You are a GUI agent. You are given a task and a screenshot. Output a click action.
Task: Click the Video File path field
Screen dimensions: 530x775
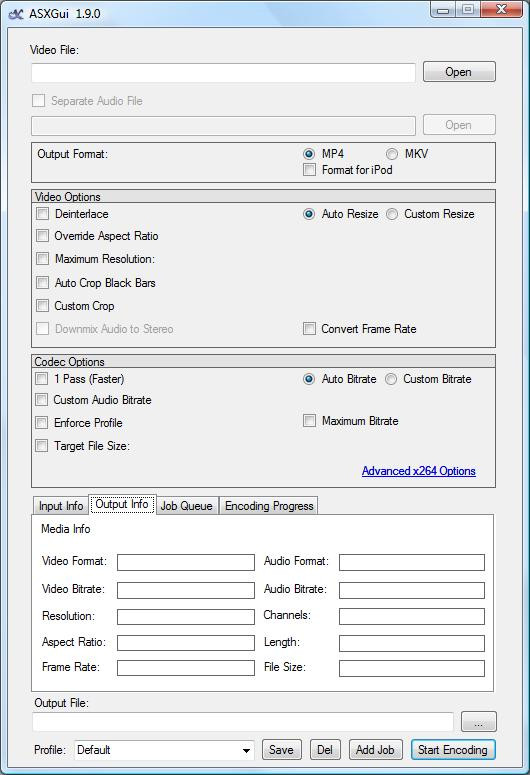tap(223, 73)
